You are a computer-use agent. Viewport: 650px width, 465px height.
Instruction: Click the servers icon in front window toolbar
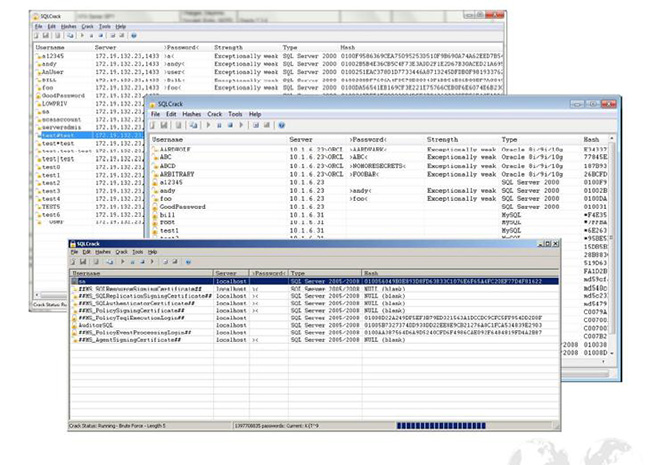[110, 262]
